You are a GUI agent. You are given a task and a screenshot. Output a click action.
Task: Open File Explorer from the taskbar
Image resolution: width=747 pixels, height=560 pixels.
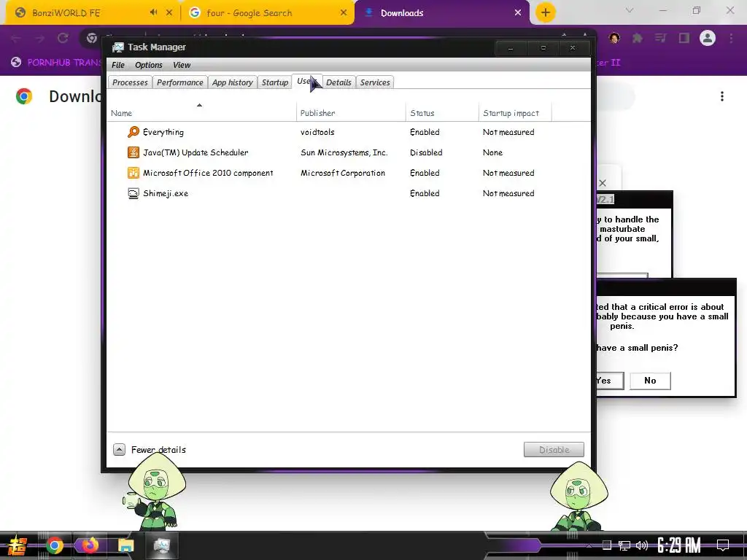(x=125, y=545)
